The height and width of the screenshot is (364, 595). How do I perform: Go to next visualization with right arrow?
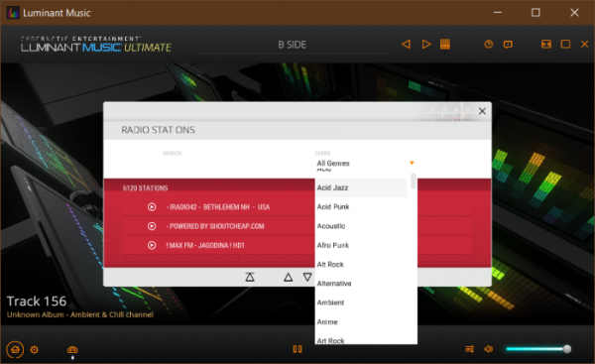pos(426,45)
